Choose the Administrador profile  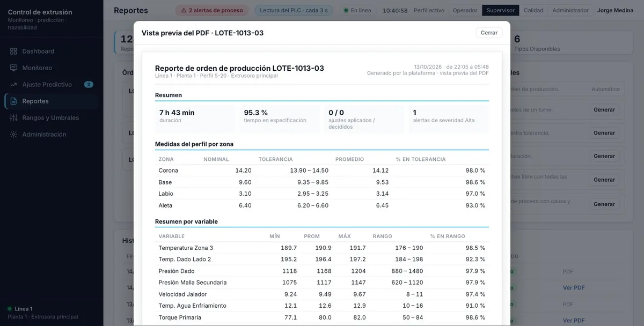(570, 10)
